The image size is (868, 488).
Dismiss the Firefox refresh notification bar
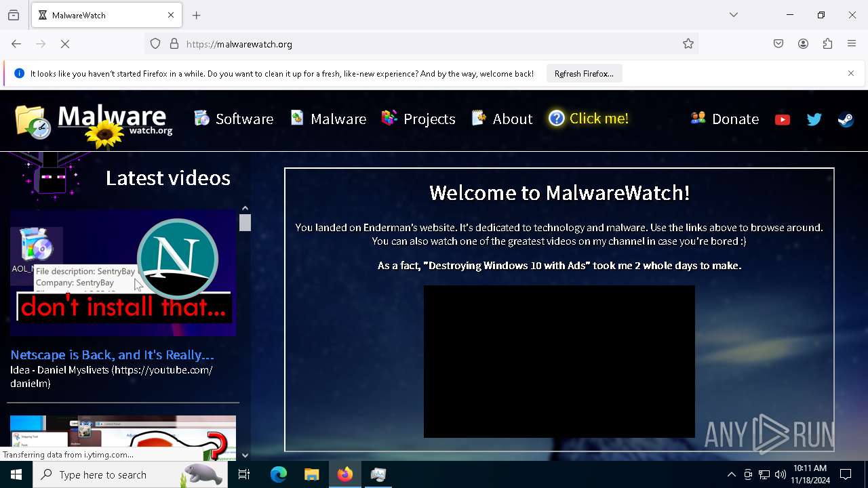pyautogui.click(x=851, y=73)
